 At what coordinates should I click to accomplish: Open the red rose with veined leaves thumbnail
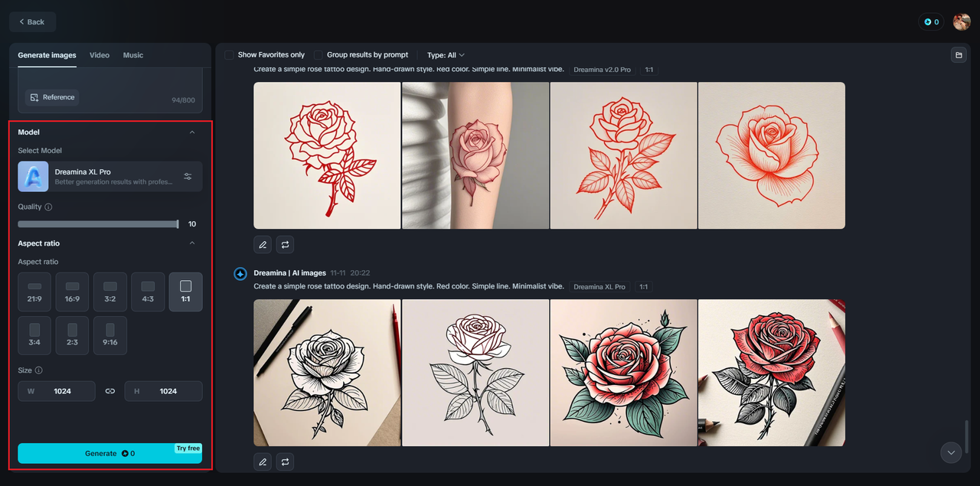tap(623, 155)
